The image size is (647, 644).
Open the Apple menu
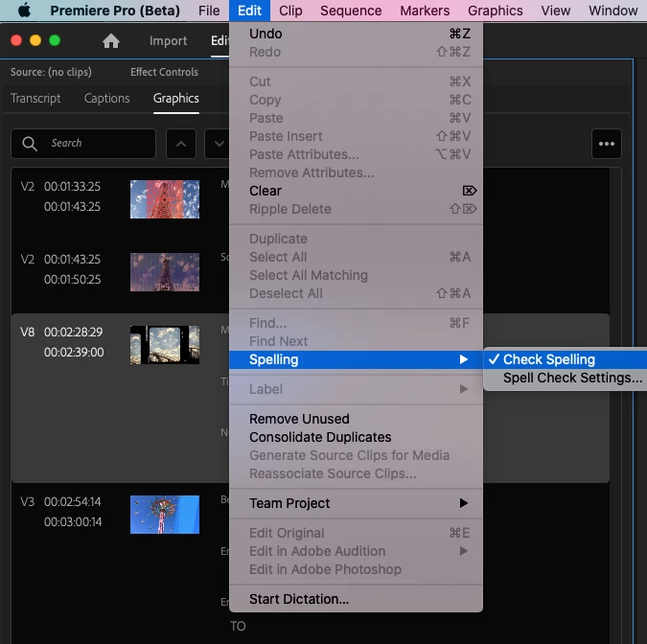24,11
